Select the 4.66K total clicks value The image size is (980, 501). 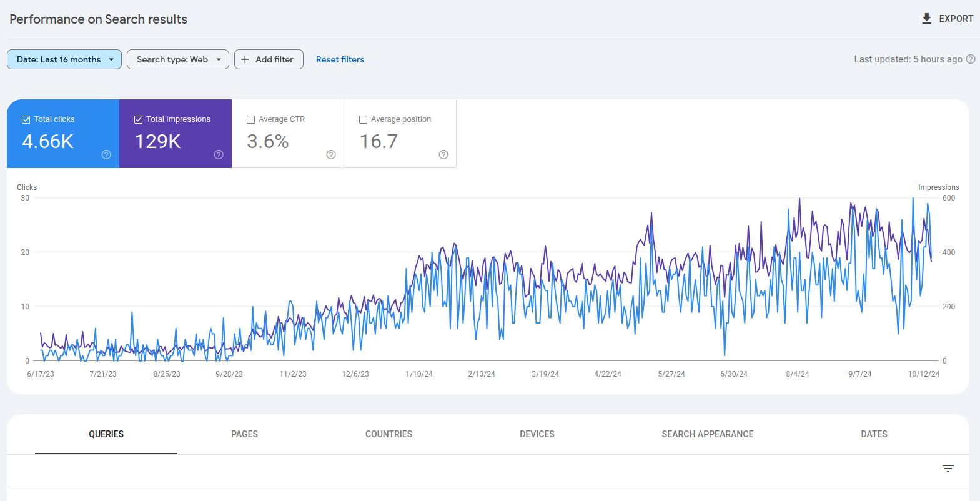(47, 142)
